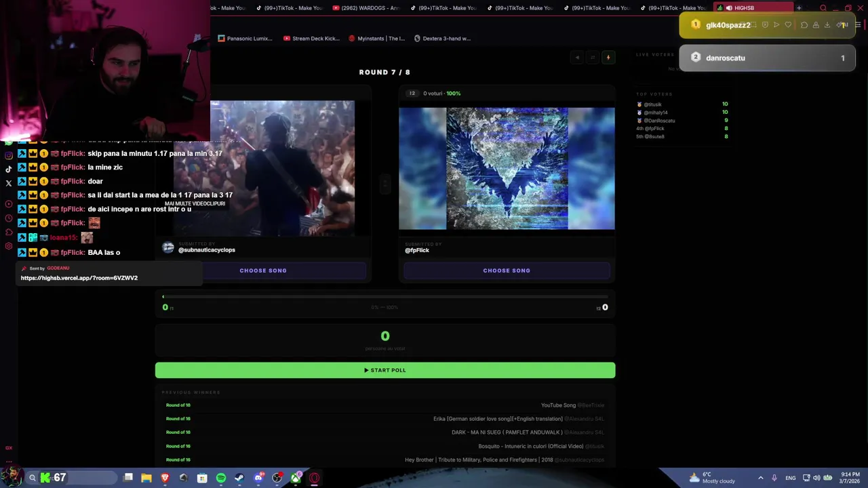Open the Stream Deck Kick bookmark
The width and height of the screenshot is (868, 488).
311,39
